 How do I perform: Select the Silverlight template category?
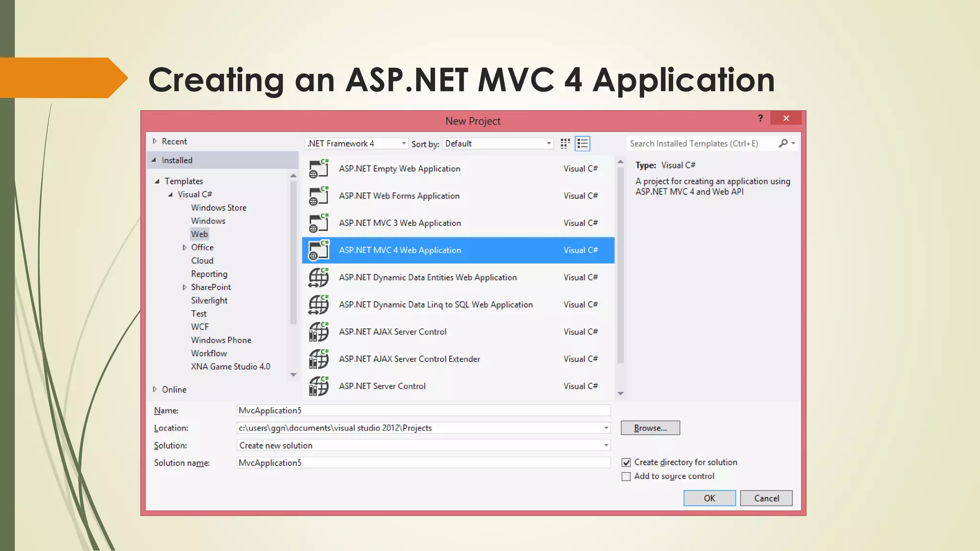coord(209,300)
